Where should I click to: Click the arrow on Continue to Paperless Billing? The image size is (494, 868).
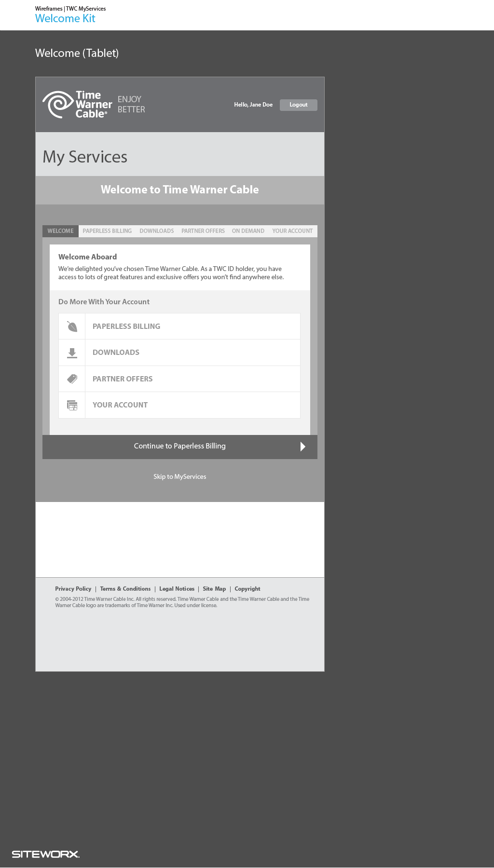tap(303, 447)
